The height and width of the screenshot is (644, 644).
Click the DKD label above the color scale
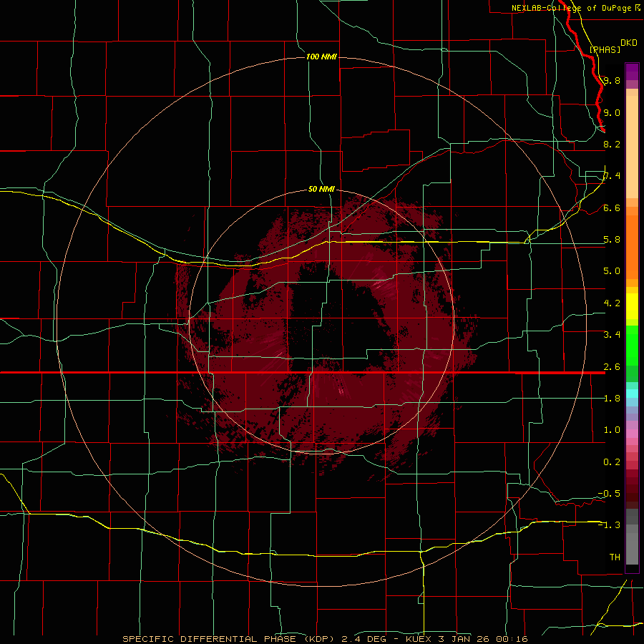pos(629,43)
